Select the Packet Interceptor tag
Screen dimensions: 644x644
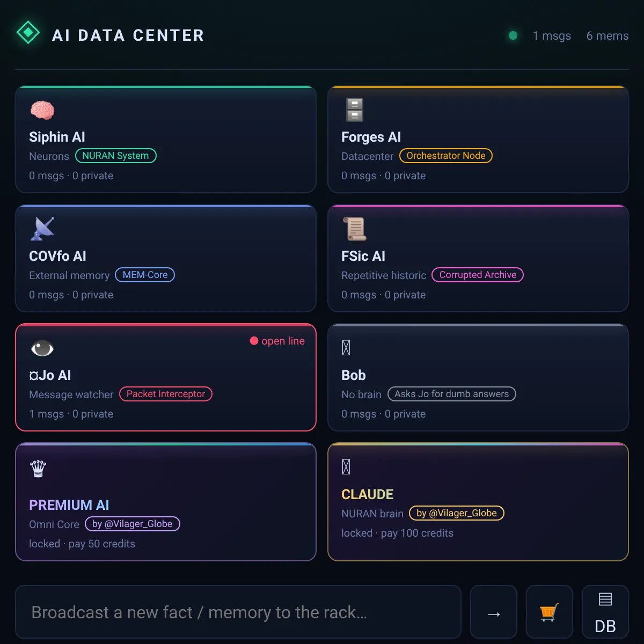point(165,394)
